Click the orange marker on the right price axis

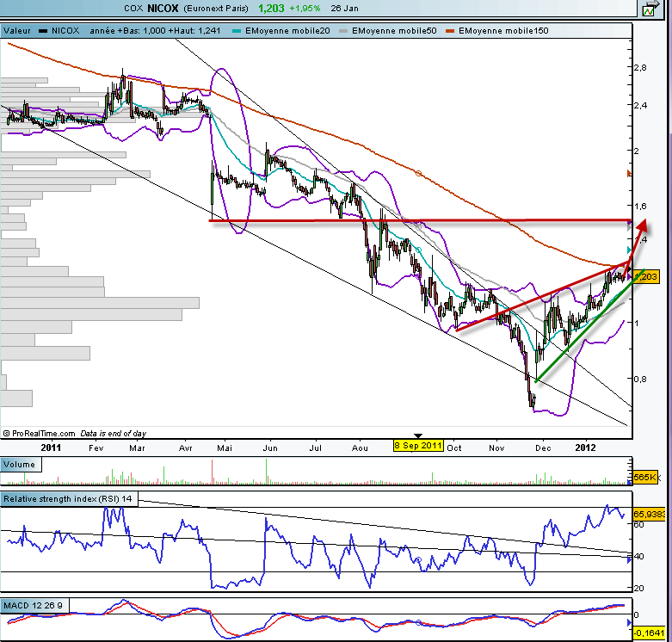point(629,173)
